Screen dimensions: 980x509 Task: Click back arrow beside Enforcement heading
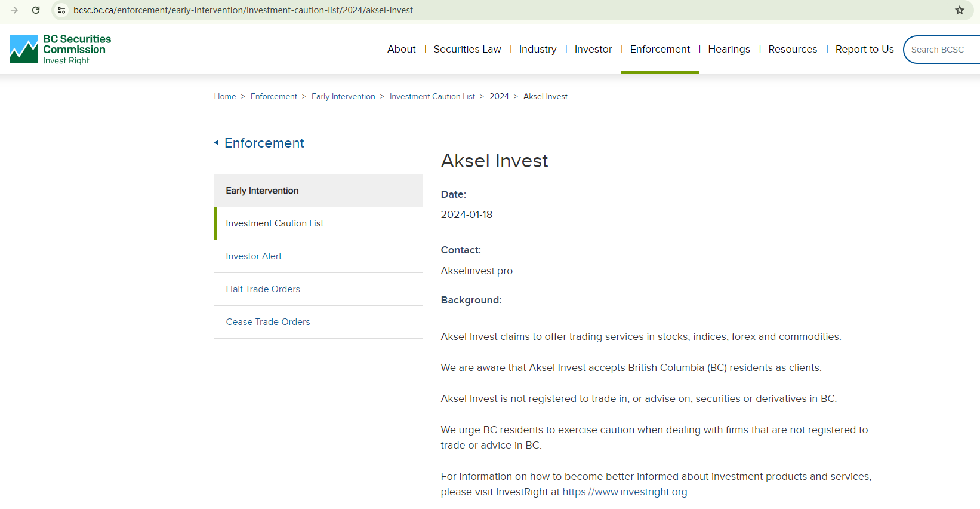tap(216, 143)
